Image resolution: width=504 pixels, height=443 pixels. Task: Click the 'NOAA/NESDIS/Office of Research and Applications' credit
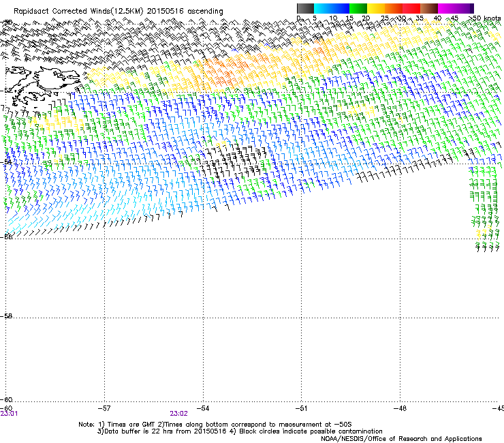click(x=401, y=439)
